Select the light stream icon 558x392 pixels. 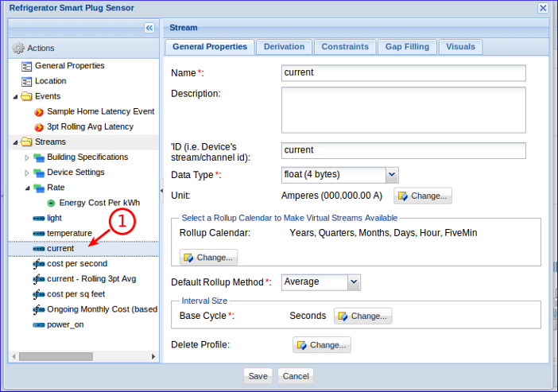tap(39, 218)
